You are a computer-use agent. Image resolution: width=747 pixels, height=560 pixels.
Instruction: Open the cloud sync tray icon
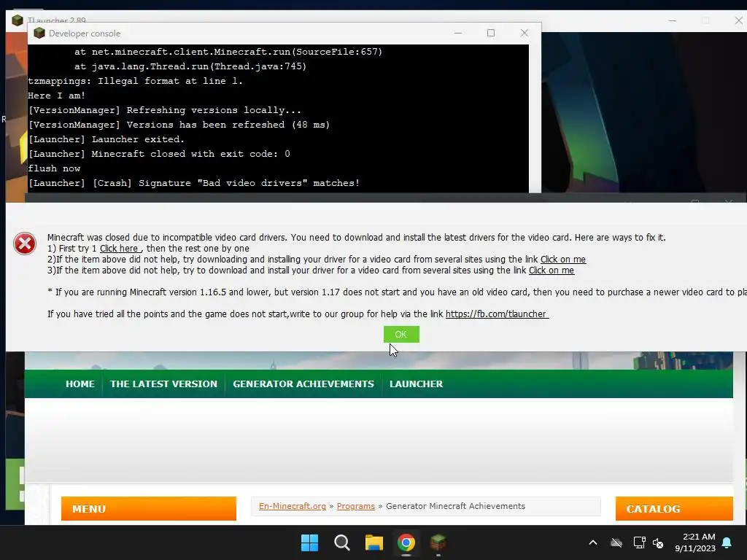(616, 542)
